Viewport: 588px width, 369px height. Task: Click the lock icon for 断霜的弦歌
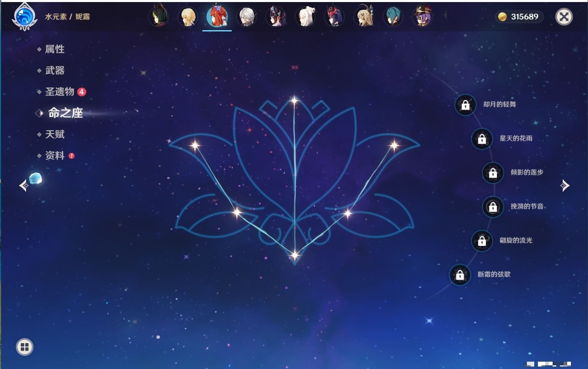click(460, 275)
